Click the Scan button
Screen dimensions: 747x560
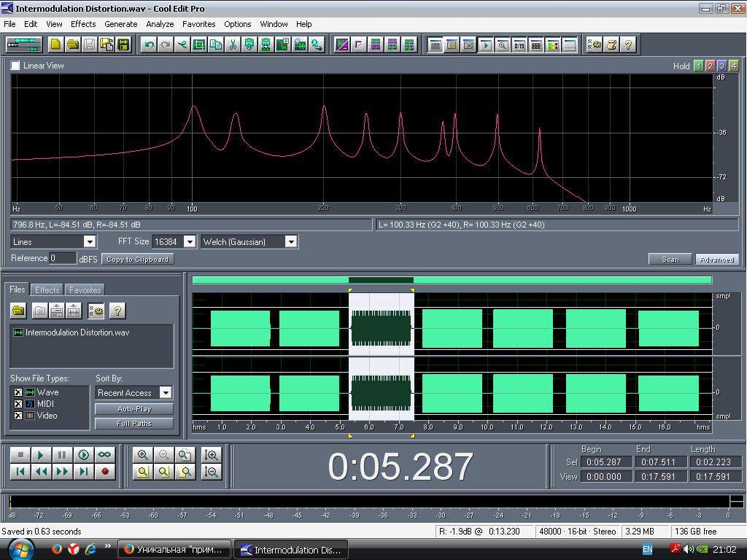coord(670,259)
